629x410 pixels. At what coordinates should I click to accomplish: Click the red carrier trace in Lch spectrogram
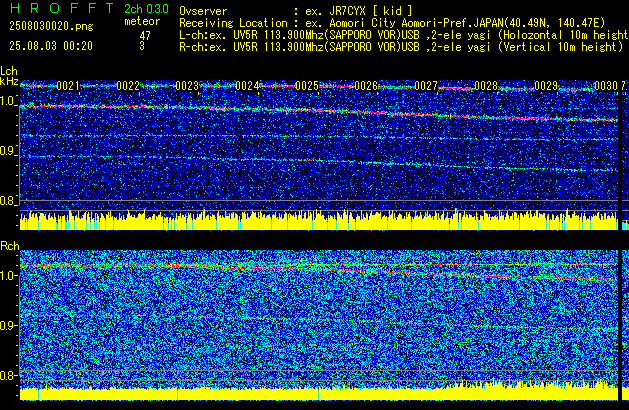pyautogui.click(x=319, y=112)
